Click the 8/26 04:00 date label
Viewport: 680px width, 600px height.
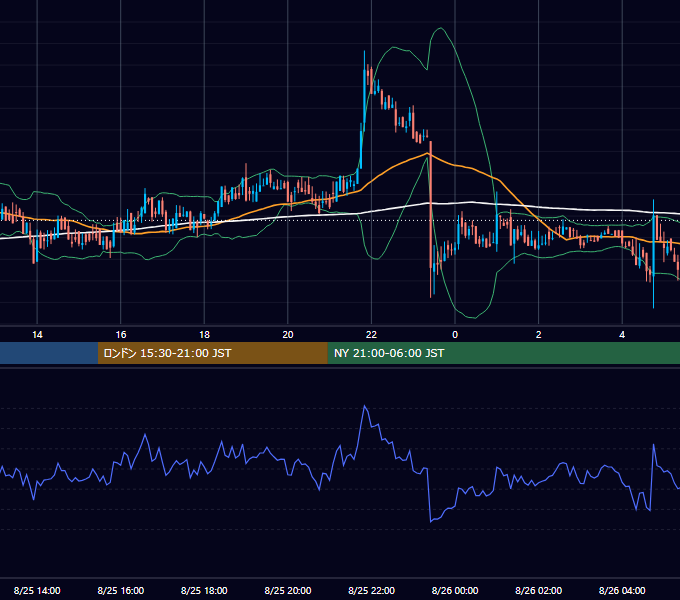tap(622, 590)
